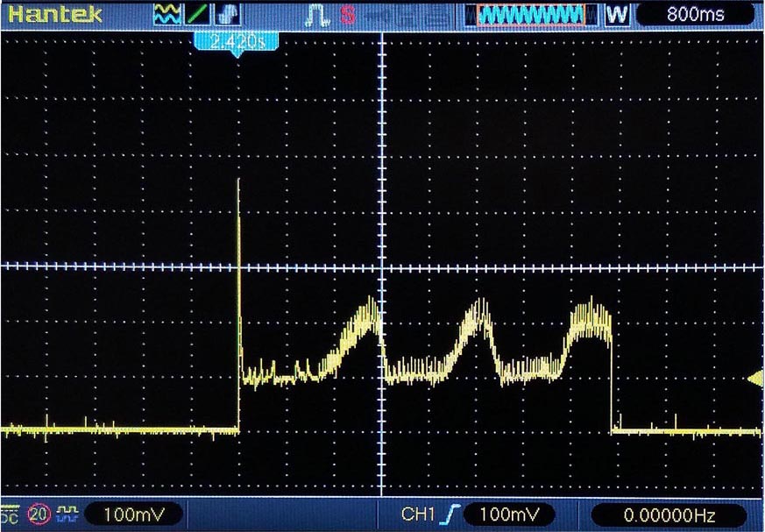
Task: Select the 2.420s trigger position marker
Action: tap(237, 44)
